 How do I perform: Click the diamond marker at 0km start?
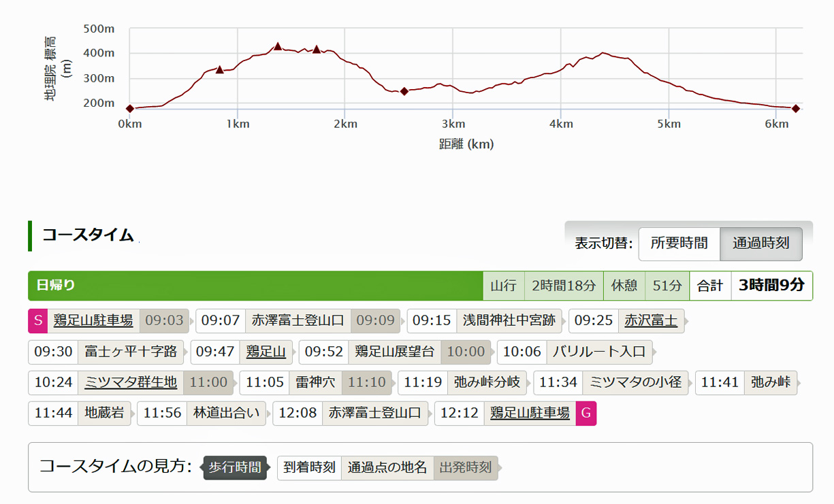[x=130, y=109]
